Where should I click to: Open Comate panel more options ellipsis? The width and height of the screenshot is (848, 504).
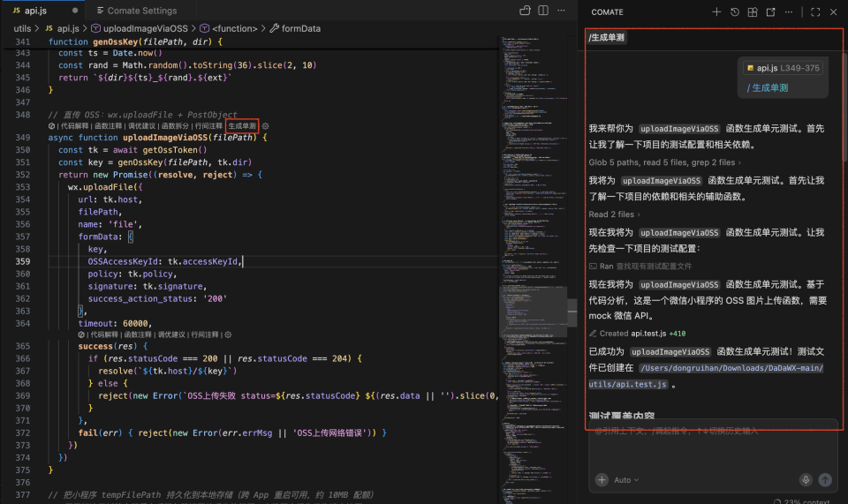[x=789, y=11]
